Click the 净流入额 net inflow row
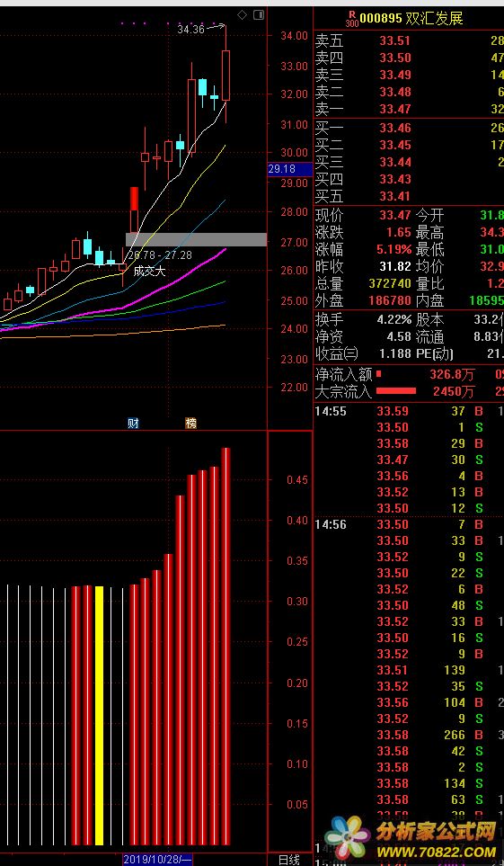Image resolution: width=504 pixels, height=866 pixels. coord(409,374)
